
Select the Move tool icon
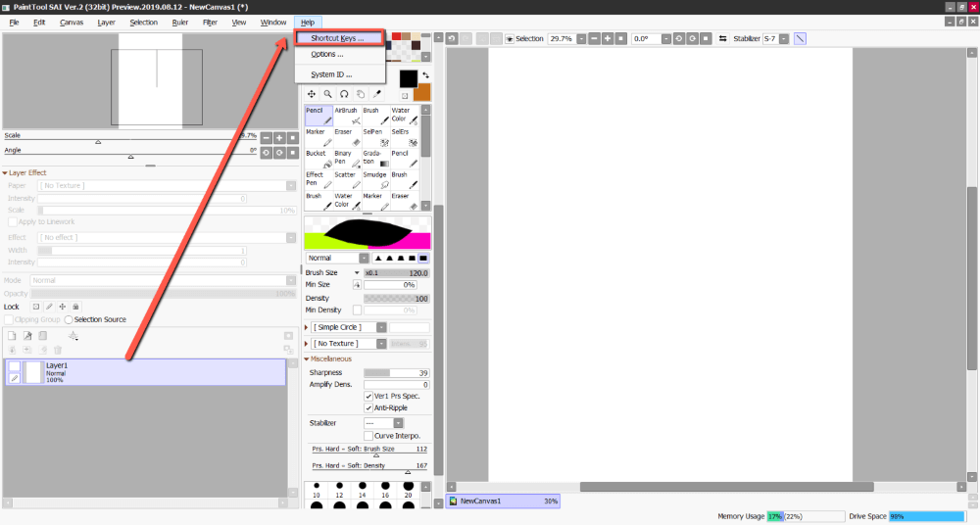(312, 94)
